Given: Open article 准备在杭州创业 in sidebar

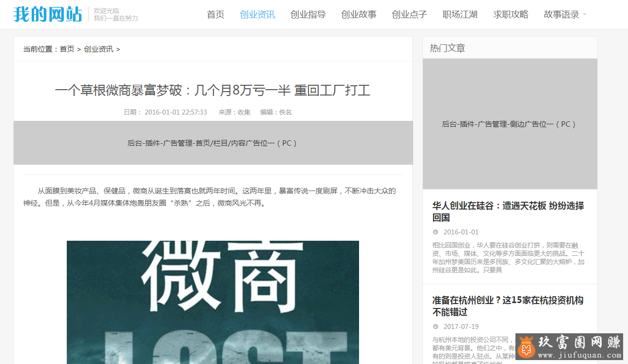Looking at the screenshot, I should pos(508,306).
